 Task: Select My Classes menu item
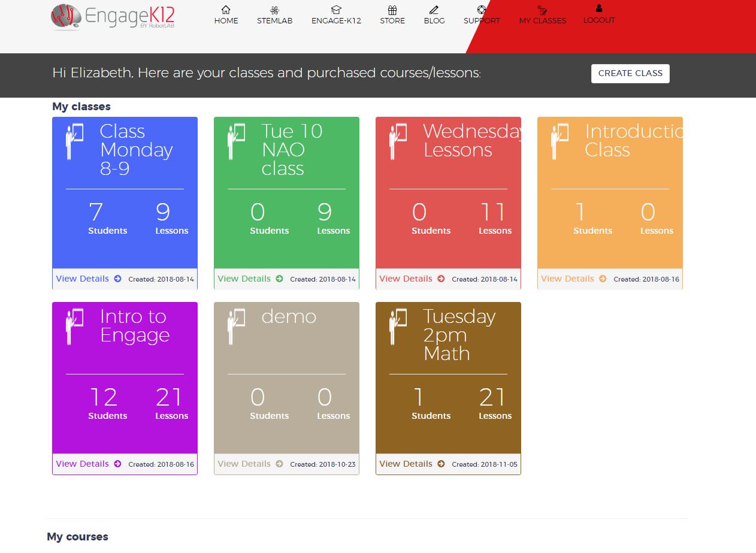tap(542, 20)
